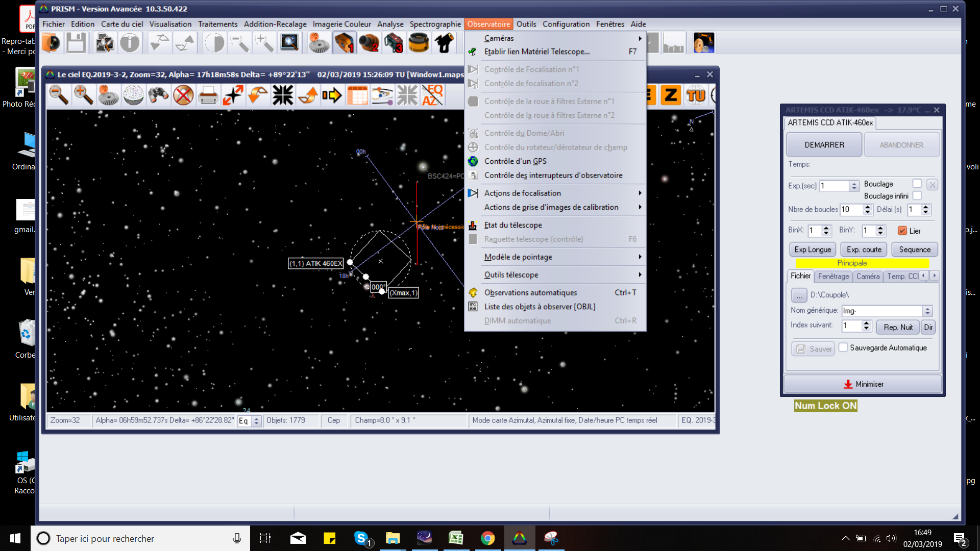
Task: Click the camera 2 toolbar icon
Action: pyautogui.click(x=369, y=43)
